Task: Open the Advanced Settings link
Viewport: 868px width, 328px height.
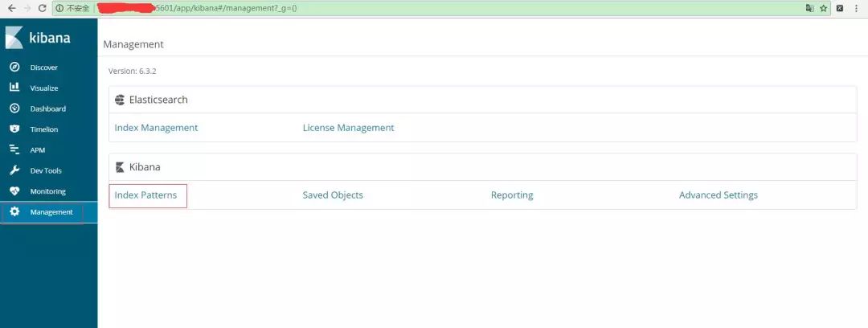Action: coord(719,195)
